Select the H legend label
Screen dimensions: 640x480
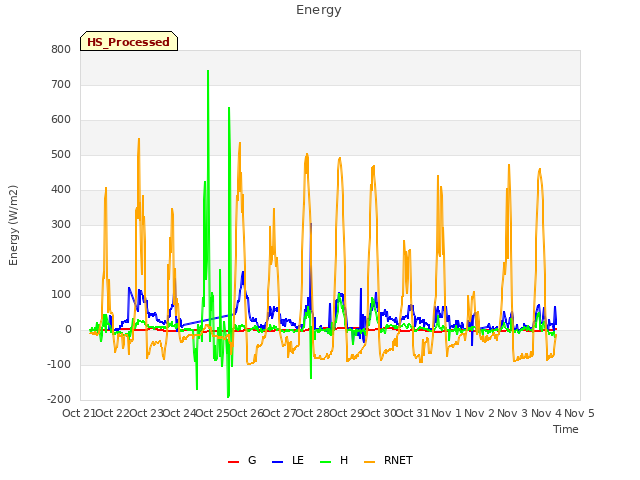(x=344, y=460)
